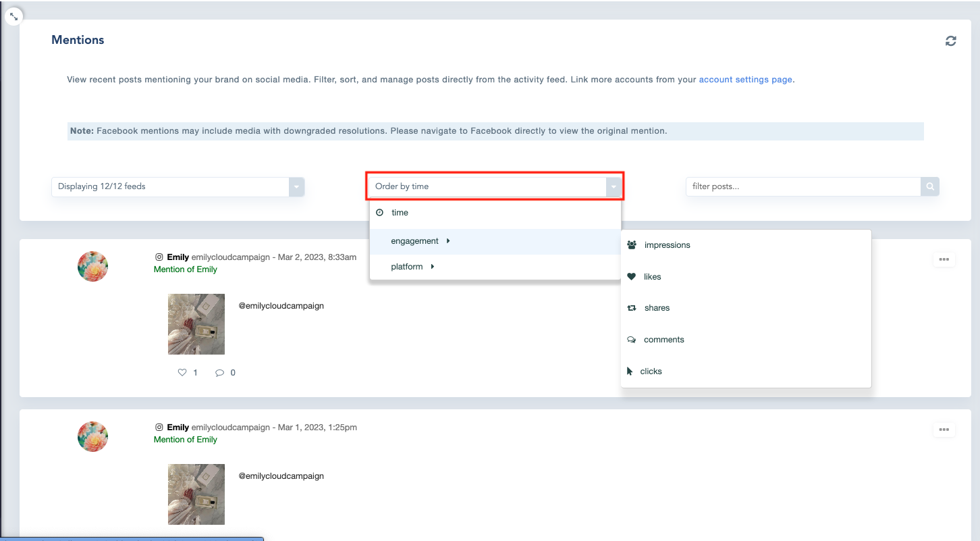Click the comment bubble icon under Mar 2 post
Screen dimensions: 980x541
pyautogui.click(x=219, y=373)
